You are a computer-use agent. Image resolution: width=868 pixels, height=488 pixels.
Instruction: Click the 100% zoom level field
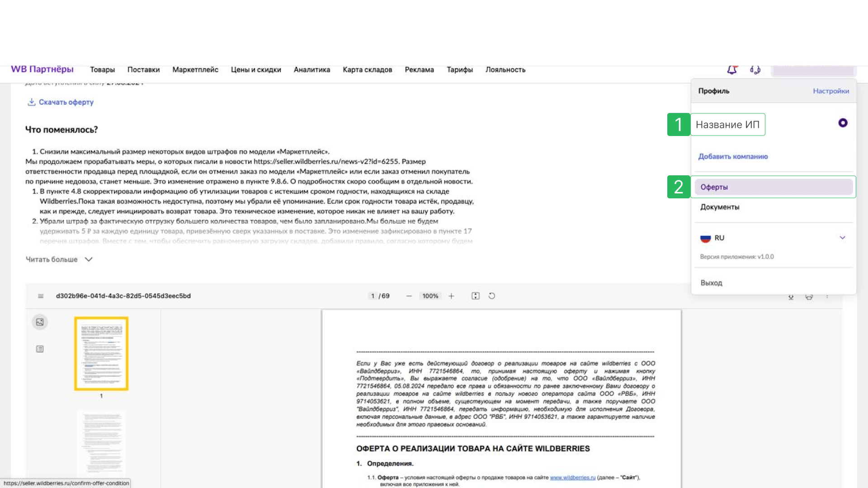[x=430, y=296]
